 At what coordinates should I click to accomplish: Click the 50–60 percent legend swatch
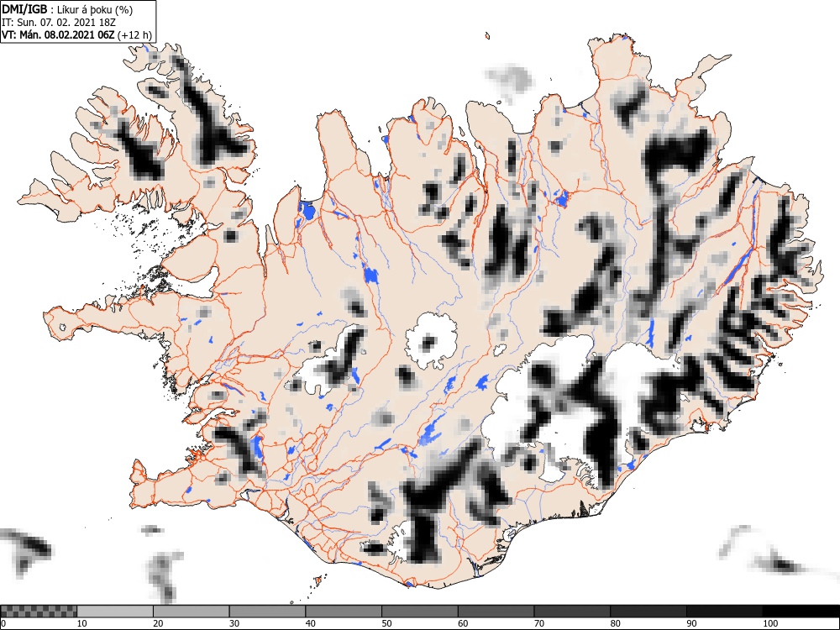click(419, 612)
